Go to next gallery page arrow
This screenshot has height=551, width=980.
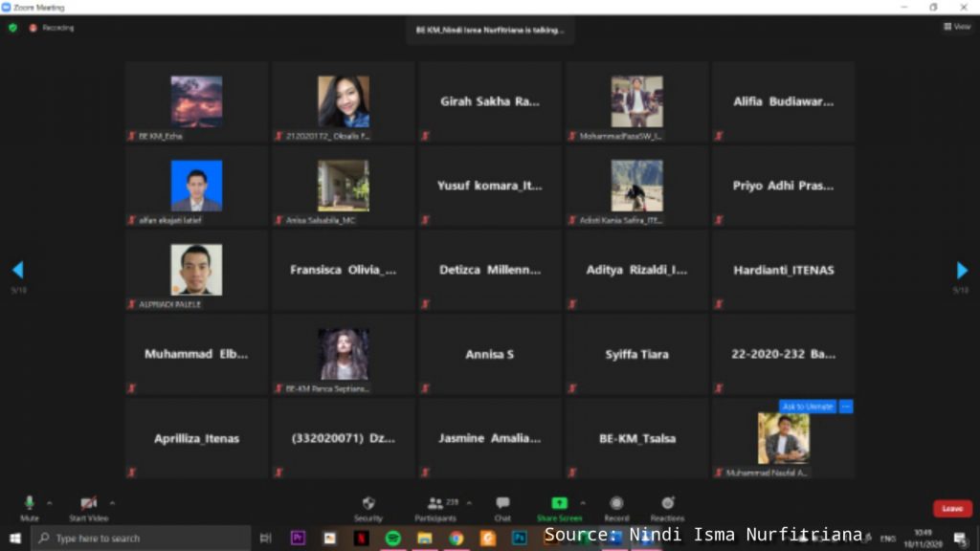tap(962, 270)
